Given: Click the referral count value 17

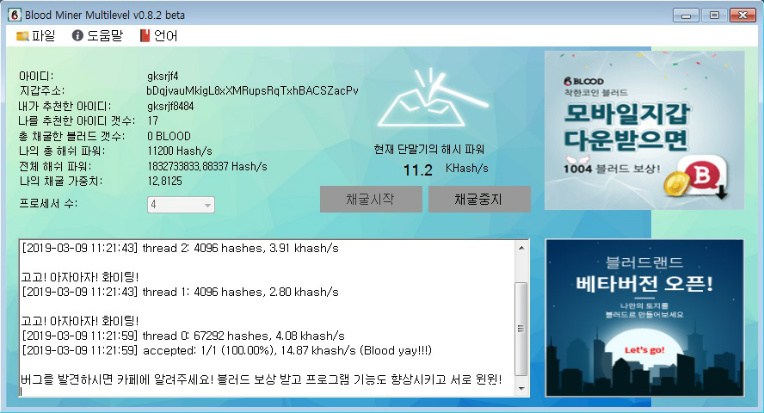Looking at the screenshot, I should coord(153,121).
